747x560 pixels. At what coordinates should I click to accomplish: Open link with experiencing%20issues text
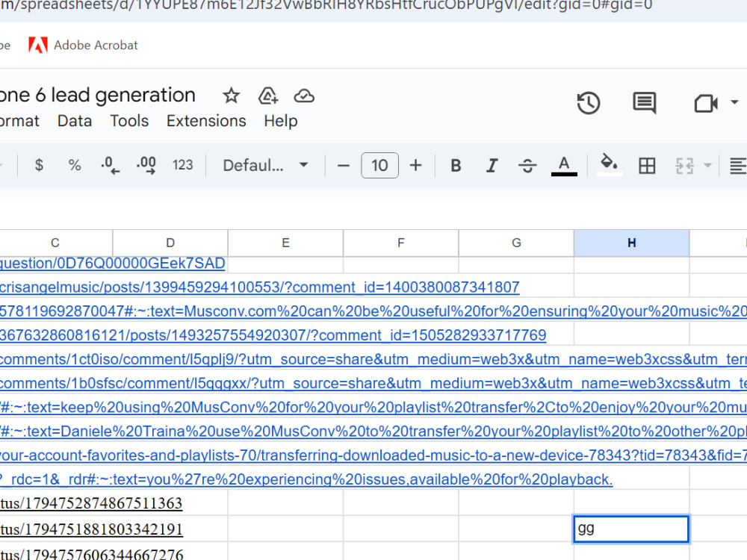click(x=306, y=479)
